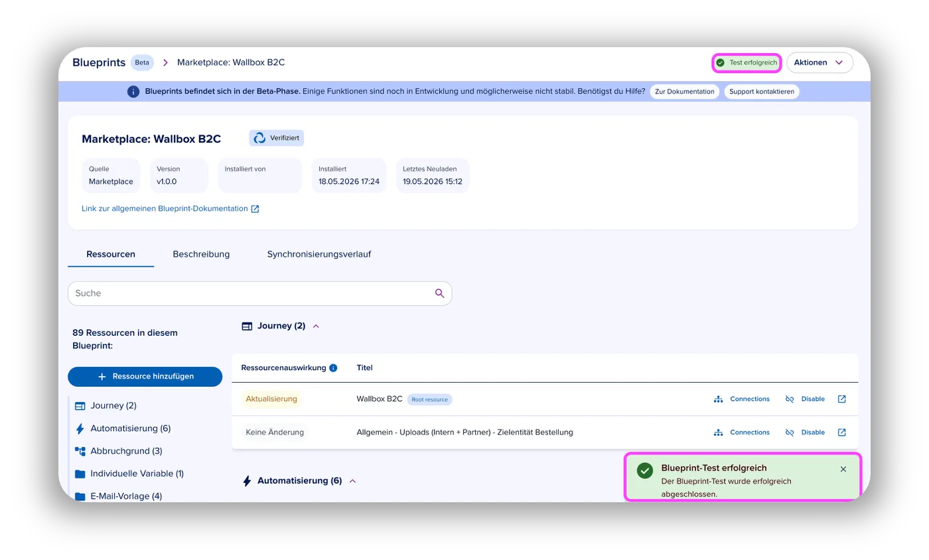Screen dimensions: 929x560
Task: Click 89 Ressourcen in diesem Blueprint text
Action: (125, 339)
